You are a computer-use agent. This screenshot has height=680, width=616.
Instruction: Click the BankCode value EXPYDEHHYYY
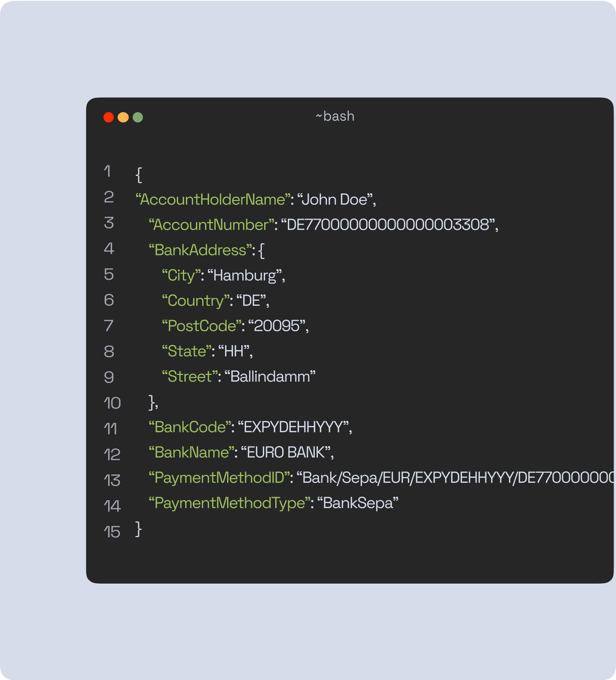(293, 427)
